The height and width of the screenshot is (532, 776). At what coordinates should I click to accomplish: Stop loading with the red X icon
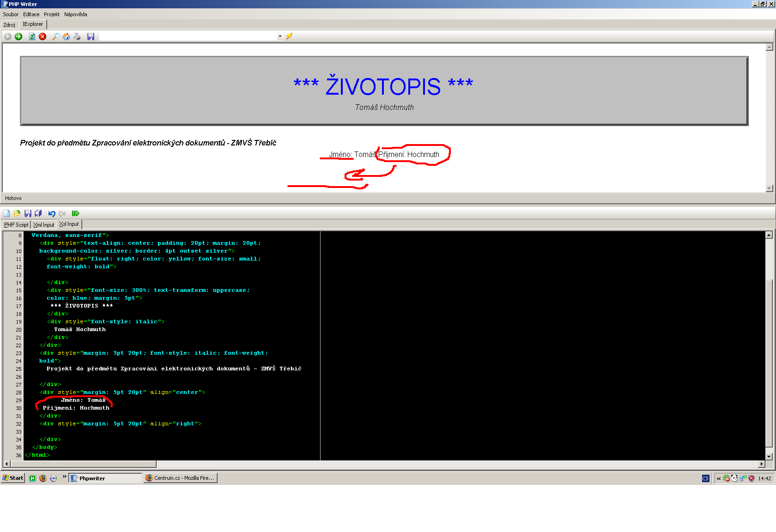[x=42, y=36]
